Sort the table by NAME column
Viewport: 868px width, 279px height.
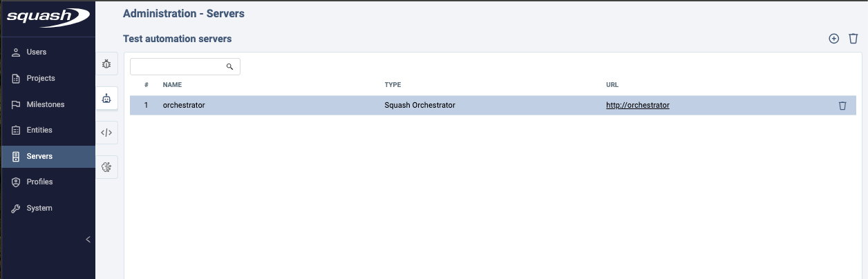pos(172,85)
